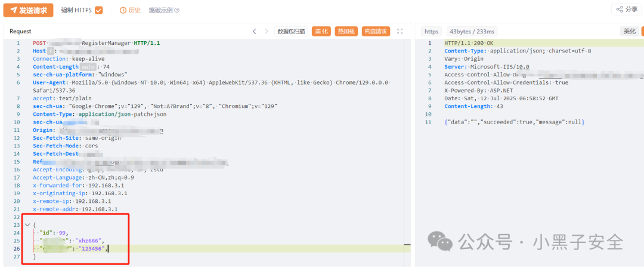This screenshot has width=644, height=268.
Task: Click the sec-ch-ua "Google Chrome" header line
Action: pos(155,106)
